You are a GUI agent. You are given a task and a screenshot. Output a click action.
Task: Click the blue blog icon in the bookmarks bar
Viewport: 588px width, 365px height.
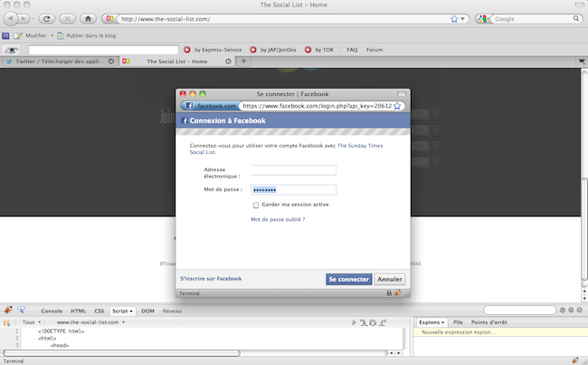[5, 35]
